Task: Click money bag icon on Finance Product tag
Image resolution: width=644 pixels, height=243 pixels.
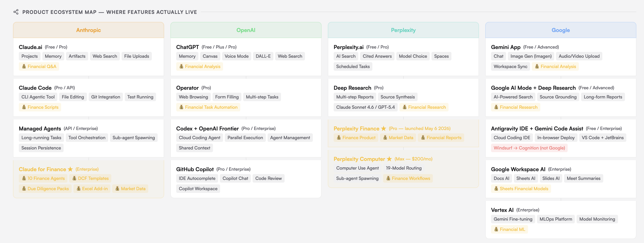Action: 339,138
